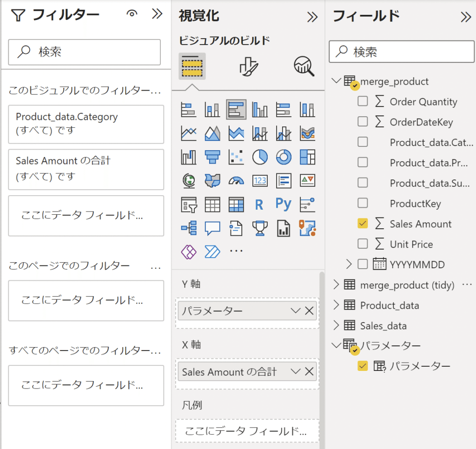Select the Python script visual icon

coord(284,205)
